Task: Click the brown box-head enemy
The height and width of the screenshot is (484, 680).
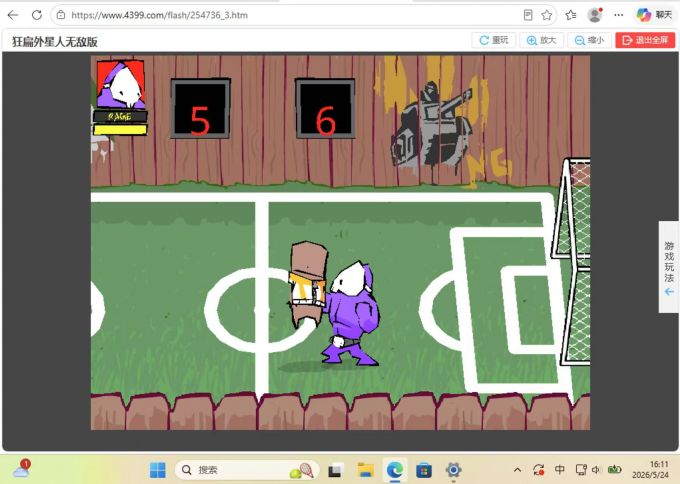Action: [307, 284]
